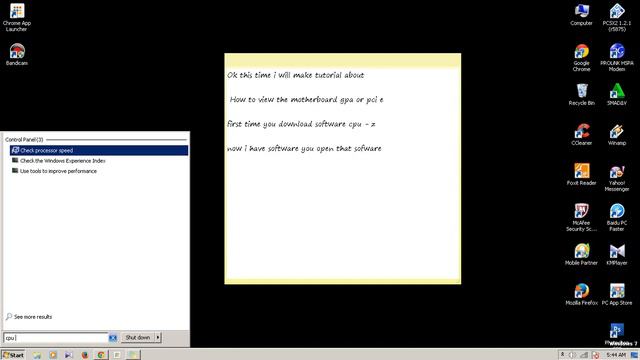The height and width of the screenshot is (360, 640).
Task: Click the Start menu search box
Action: pyautogui.click(x=56, y=338)
